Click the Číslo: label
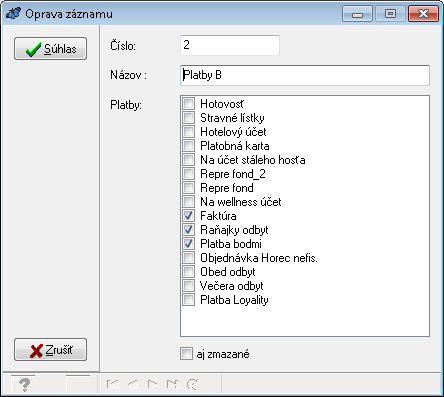Viewport: 444px width, 397px height. click(x=123, y=46)
